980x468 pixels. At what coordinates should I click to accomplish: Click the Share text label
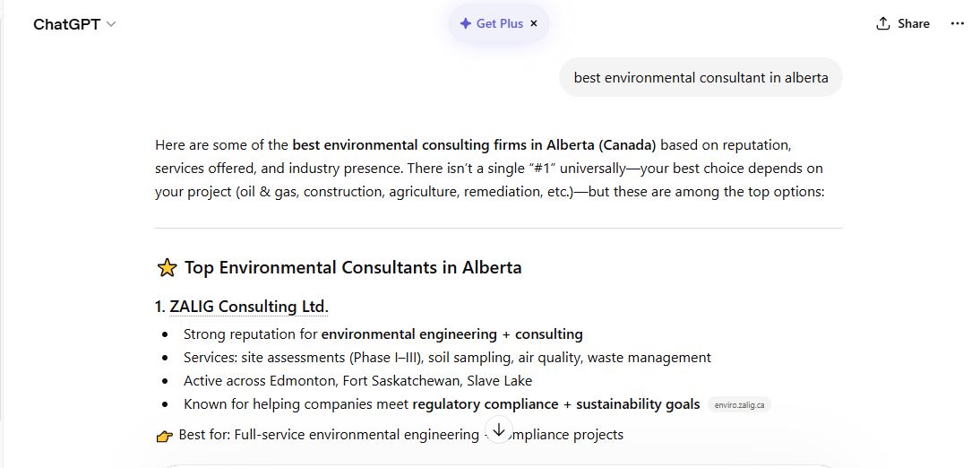(x=914, y=23)
